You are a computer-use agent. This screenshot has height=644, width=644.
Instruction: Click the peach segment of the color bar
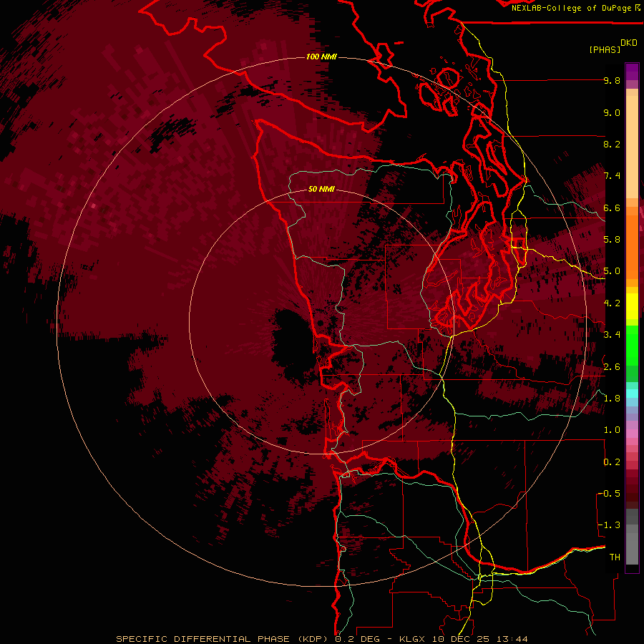tap(632, 148)
